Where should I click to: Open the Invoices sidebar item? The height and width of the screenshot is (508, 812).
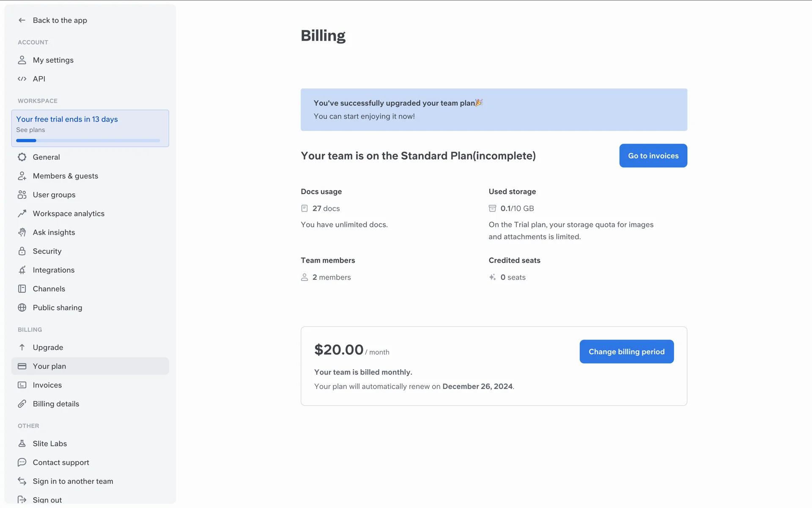[x=47, y=385]
